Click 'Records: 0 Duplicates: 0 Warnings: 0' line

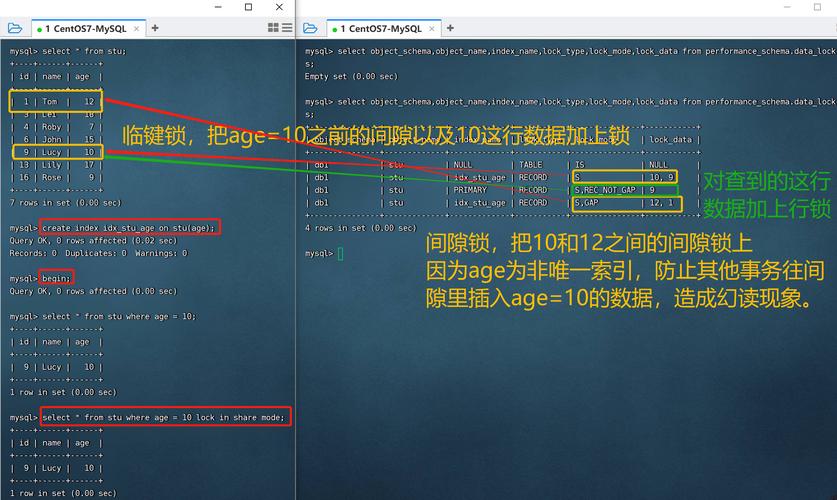coord(98,253)
